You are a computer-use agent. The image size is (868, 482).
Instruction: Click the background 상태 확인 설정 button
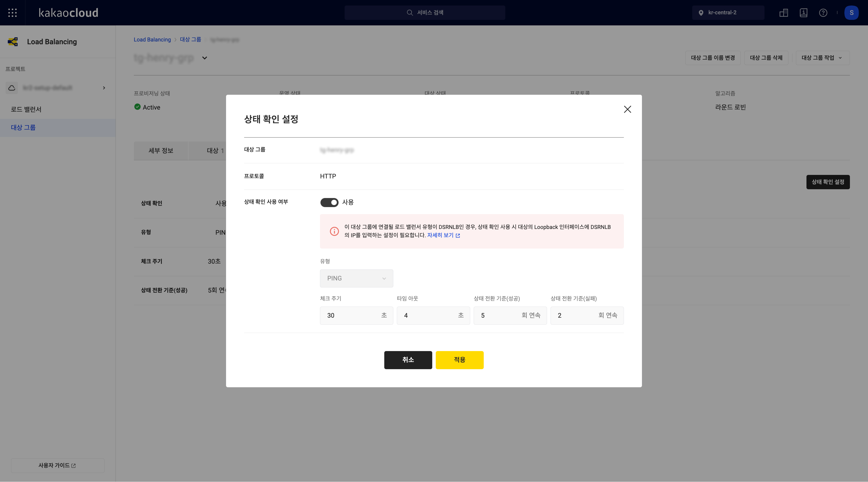tap(828, 182)
